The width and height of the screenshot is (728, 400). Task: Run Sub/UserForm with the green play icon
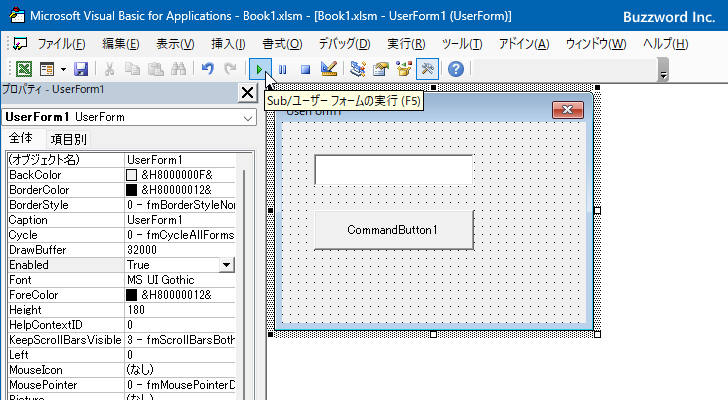(259, 70)
